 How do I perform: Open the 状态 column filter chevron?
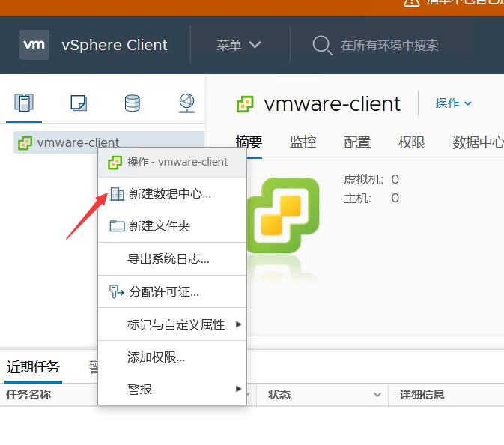377,395
